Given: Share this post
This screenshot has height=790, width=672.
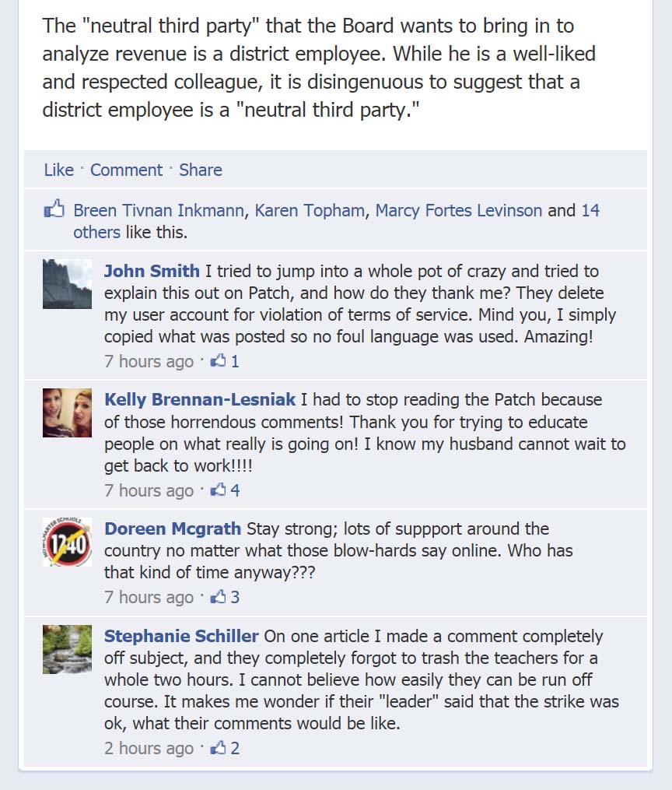Looking at the screenshot, I should pos(201,170).
